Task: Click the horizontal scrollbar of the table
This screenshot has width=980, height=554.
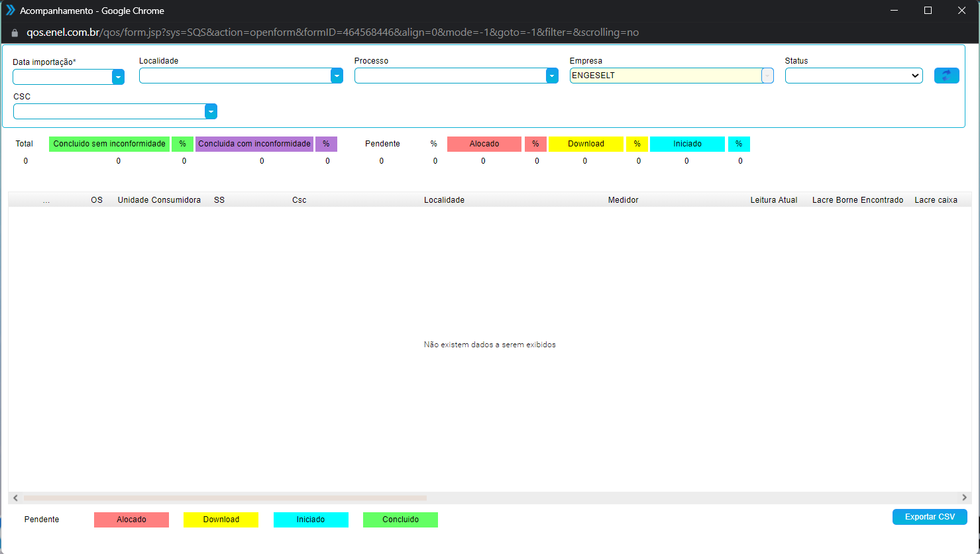Action: (225, 498)
